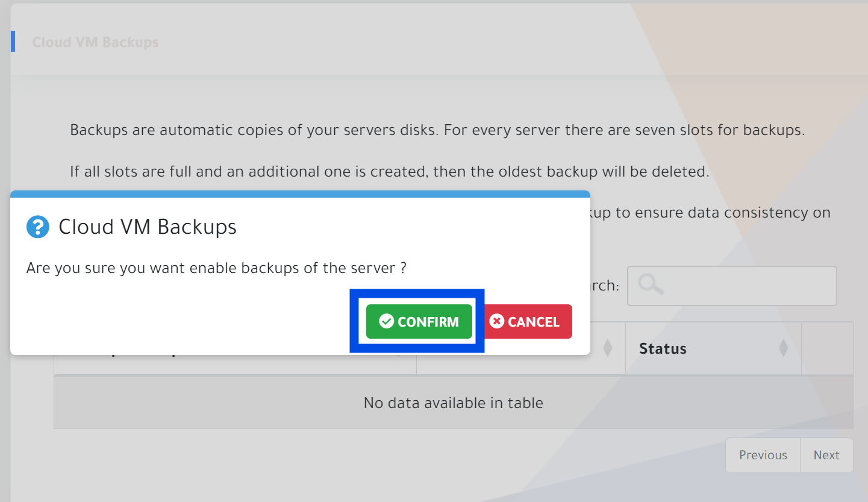Click sort arrows on the Status column

pos(783,348)
